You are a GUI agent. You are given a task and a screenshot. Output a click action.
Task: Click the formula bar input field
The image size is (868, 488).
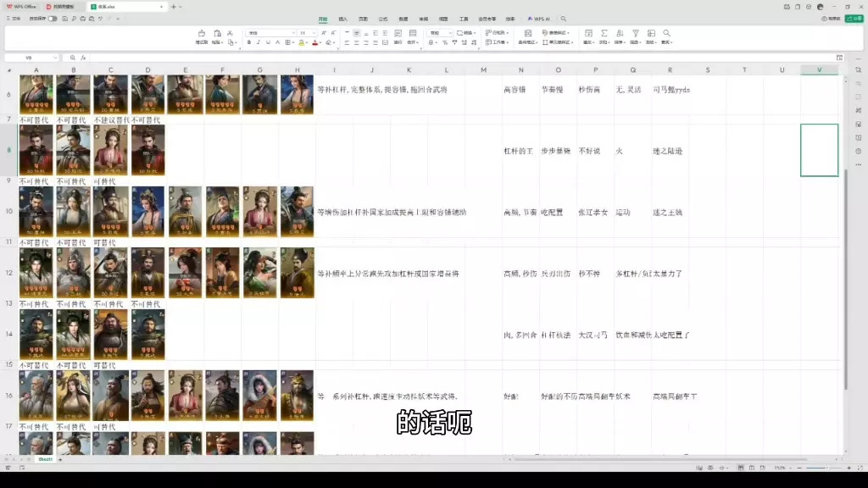coord(462,58)
